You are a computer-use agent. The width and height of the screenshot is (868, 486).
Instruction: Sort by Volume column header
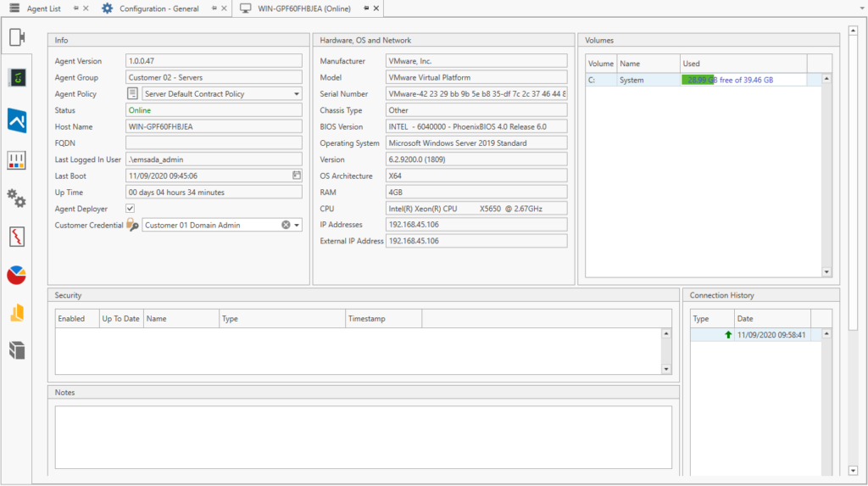pos(601,64)
